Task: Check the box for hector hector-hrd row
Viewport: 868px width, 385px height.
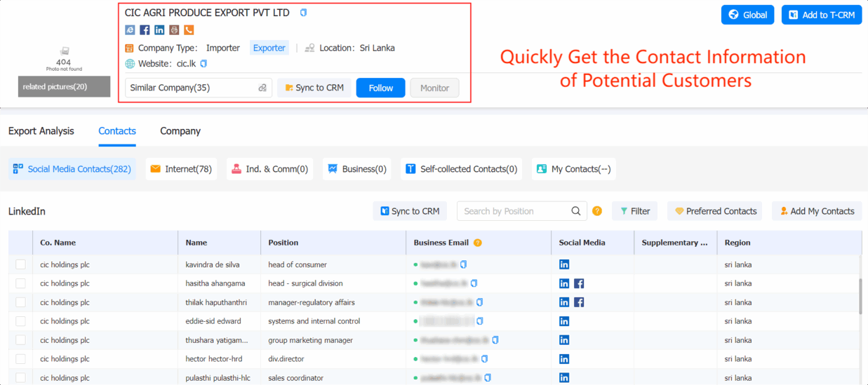Action: [20, 358]
